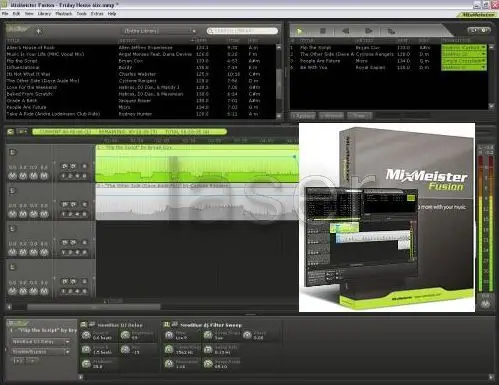Open the Library menu

pyautogui.click(x=44, y=14)
